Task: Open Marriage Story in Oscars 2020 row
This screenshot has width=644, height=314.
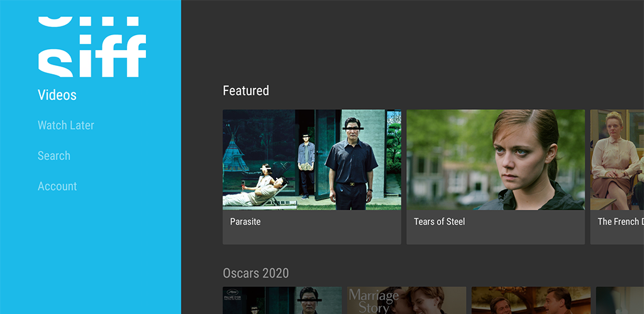Action: tap(407, 300)
